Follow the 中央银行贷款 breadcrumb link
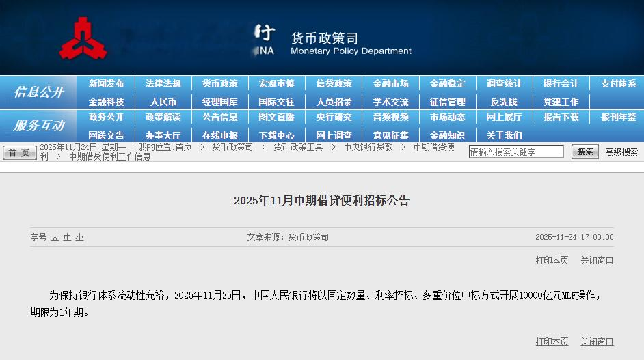644x360 pixels. 368,147
